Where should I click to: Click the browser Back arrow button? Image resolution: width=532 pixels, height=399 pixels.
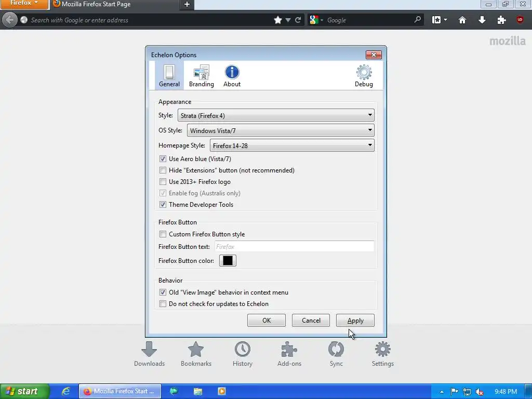point(9,20)
